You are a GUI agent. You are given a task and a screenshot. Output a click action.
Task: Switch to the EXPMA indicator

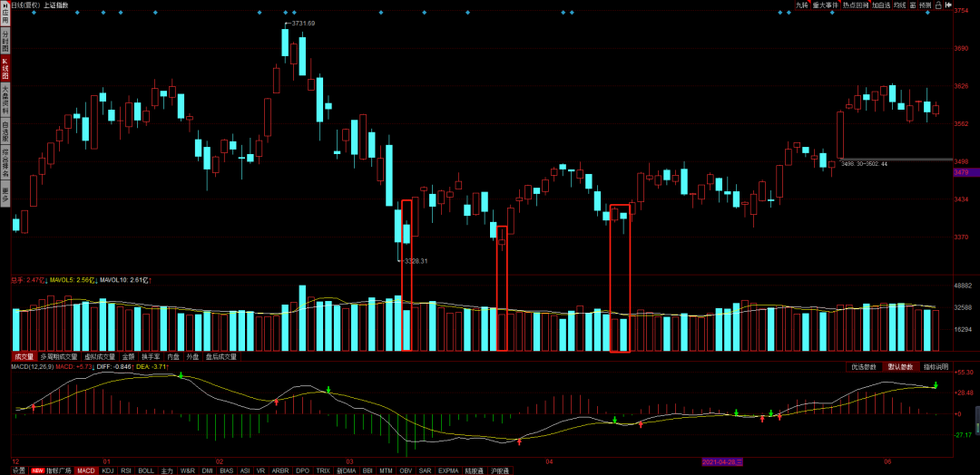(448, 470)
